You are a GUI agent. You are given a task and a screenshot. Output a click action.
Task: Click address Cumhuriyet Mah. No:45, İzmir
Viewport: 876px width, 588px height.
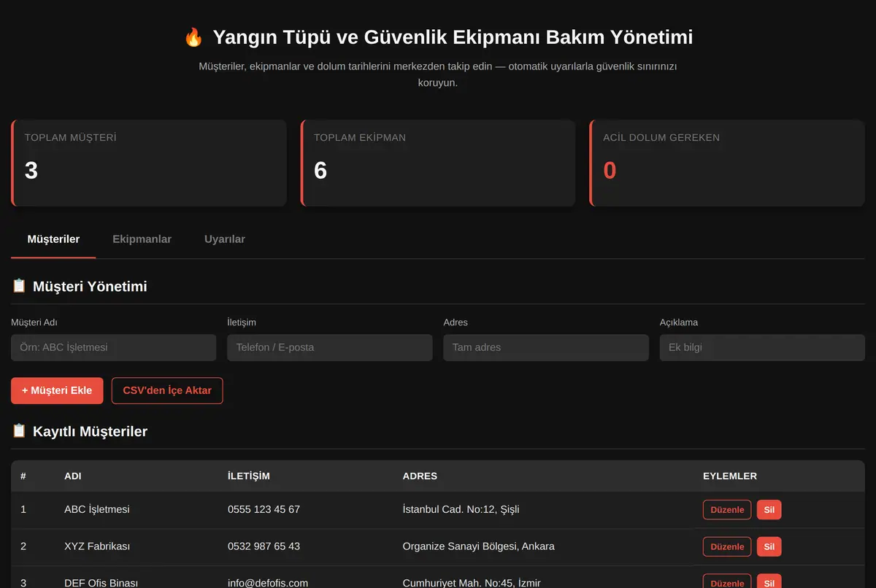pos(472,583)
